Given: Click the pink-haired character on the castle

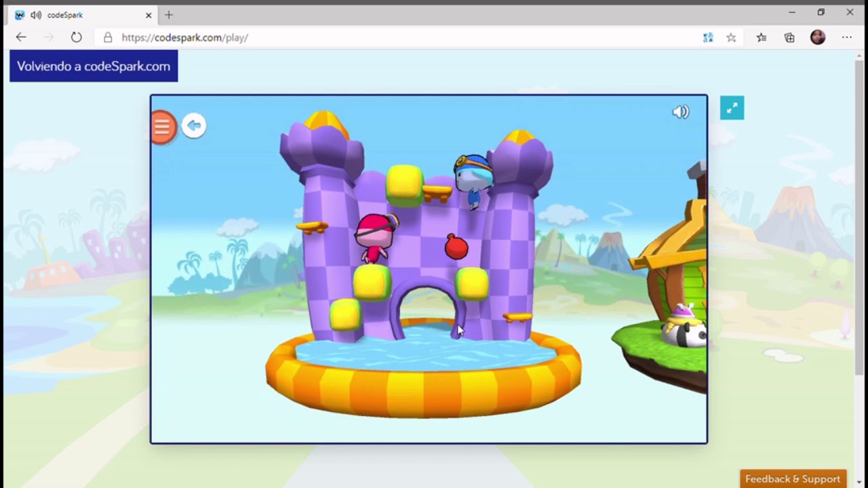Looking at the screenshot, I should tap(375, 237).
